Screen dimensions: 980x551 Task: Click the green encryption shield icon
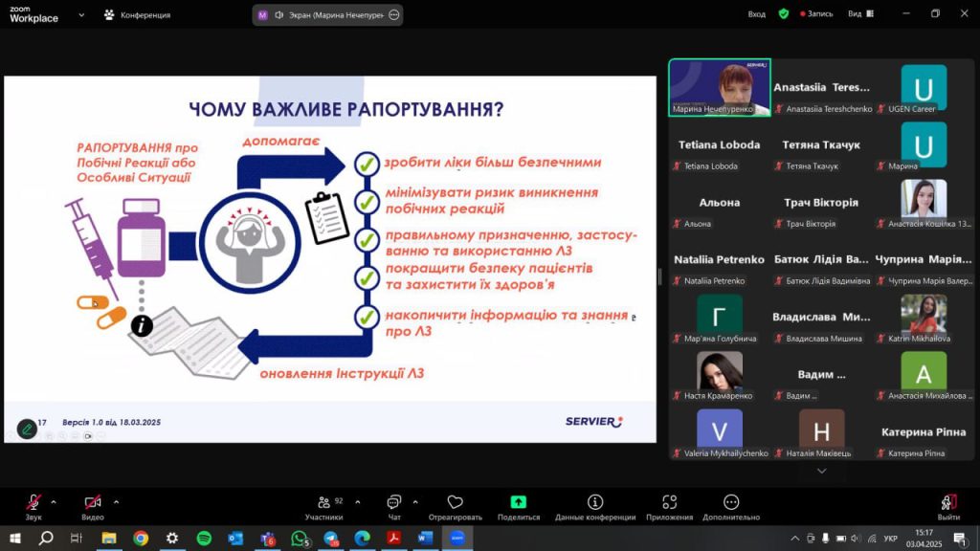pyautogui.click(x=783, y=14)
